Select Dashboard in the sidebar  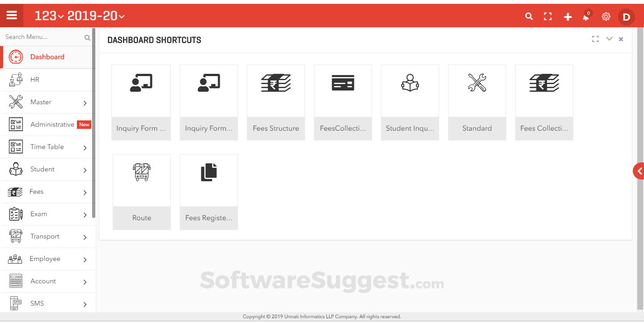click(48, 57)
